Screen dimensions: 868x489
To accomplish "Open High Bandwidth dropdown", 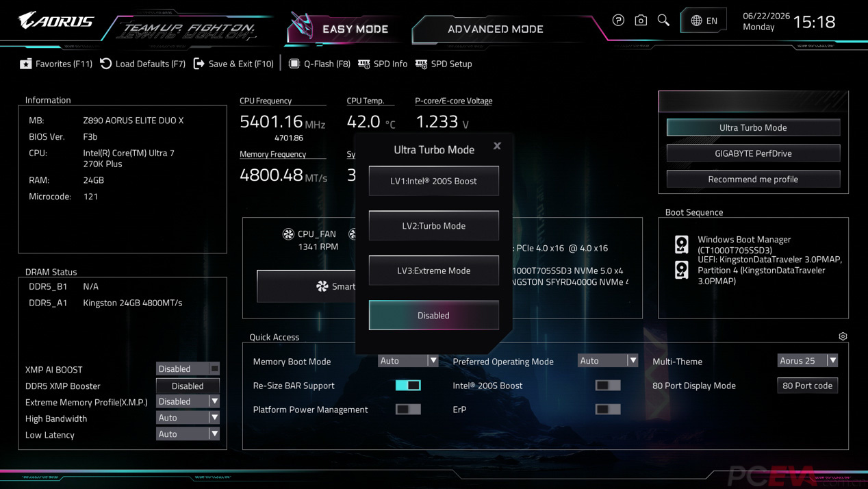I will click(x=188, y=418).
